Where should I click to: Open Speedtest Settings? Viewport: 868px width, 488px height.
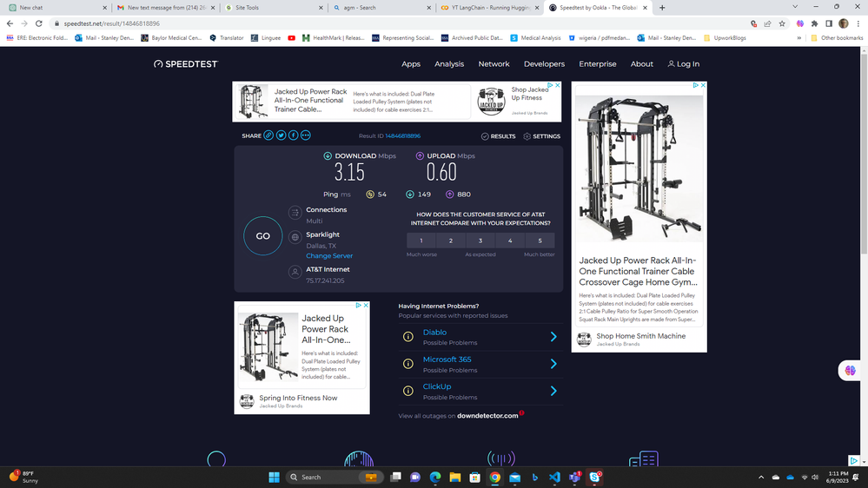(x=542, y=136)
